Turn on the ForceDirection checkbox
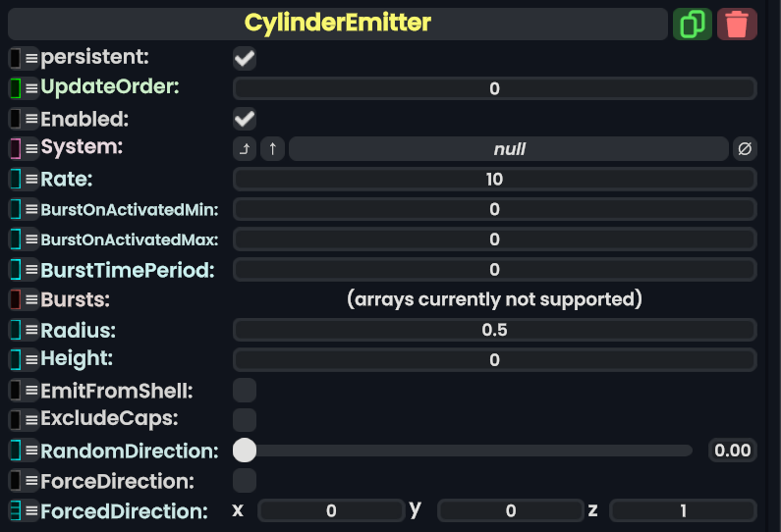 point(245,481)
